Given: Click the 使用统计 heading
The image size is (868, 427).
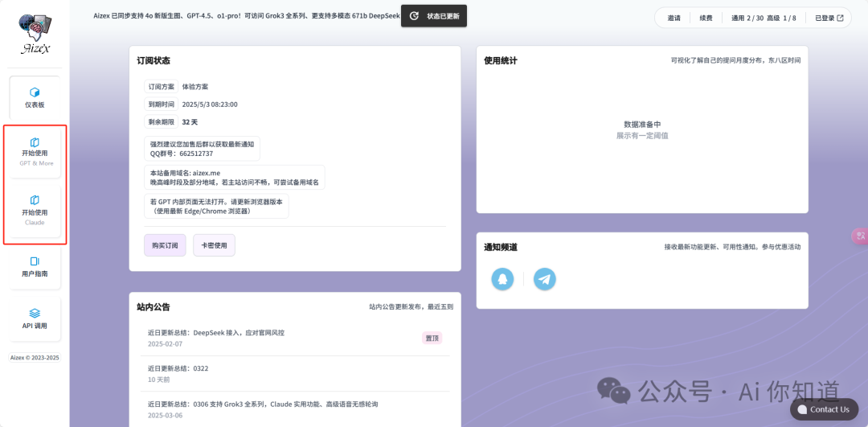Looking at the screenshot, I should point(501,60).
